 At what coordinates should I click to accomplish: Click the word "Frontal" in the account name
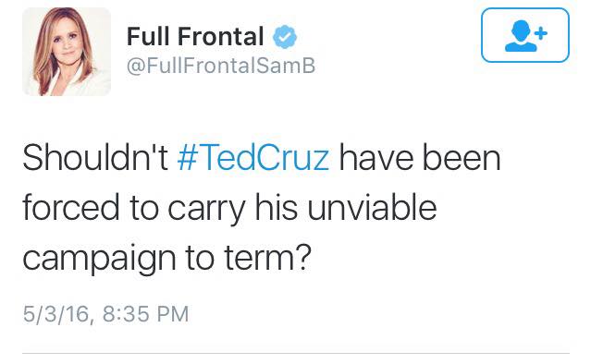click(220, 37)
